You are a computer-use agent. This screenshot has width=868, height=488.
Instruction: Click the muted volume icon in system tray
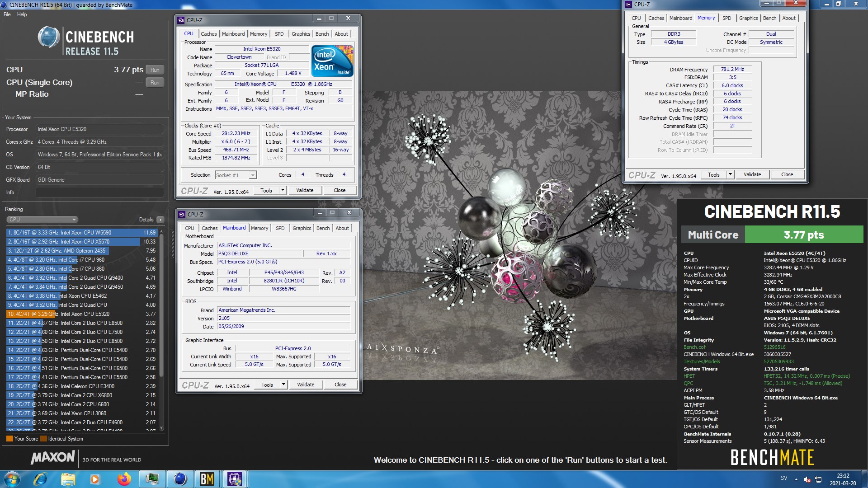point(807,479)
